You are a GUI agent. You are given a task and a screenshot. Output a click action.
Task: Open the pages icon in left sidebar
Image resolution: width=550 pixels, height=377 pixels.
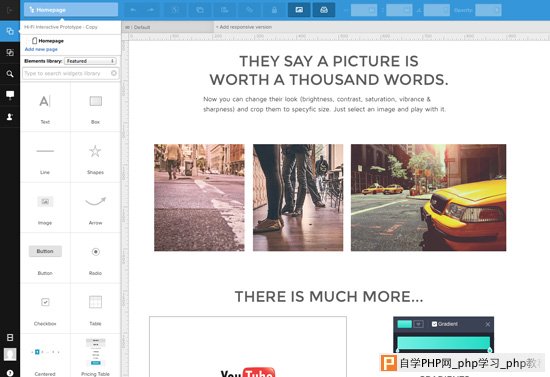10,31
